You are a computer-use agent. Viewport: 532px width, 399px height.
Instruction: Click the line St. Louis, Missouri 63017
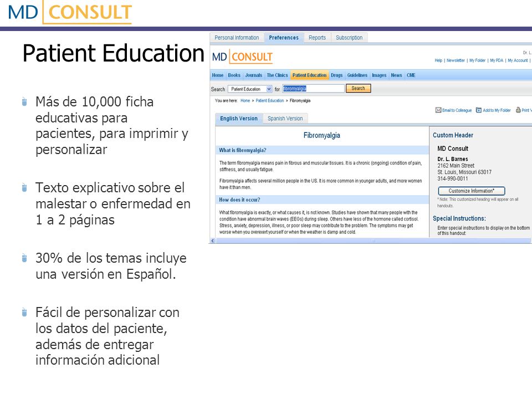pyautogui.click(x=464, y=172)
